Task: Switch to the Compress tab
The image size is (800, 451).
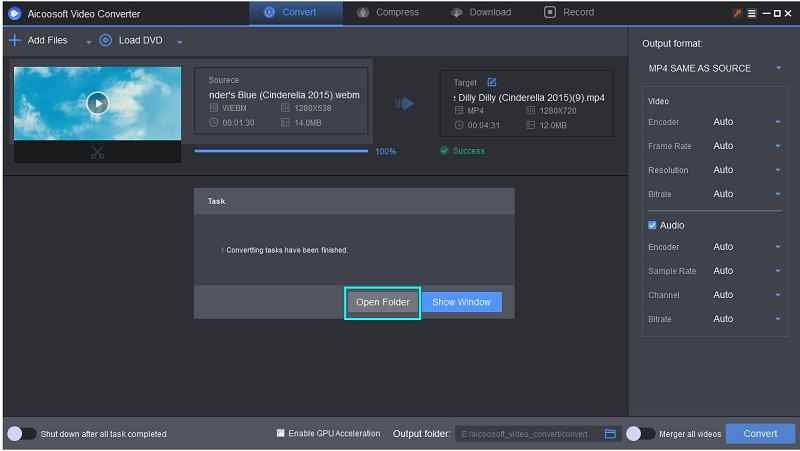Action: [x=389, y=12]
